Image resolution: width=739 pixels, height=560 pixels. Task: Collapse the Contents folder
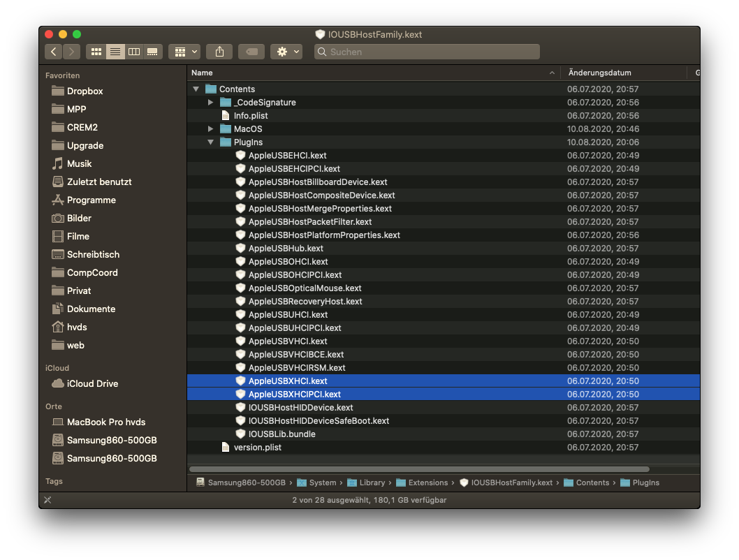click(196, 89)
